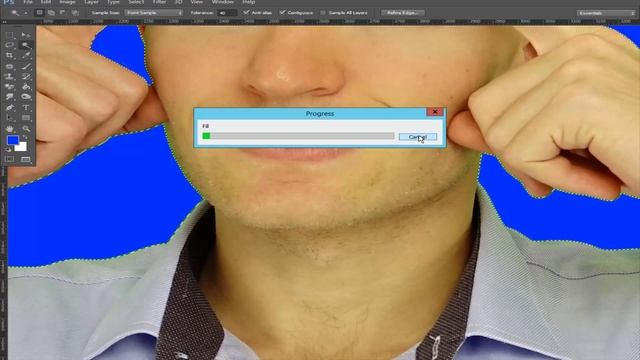Screen dimensions: 640x360
Task: Open the Window menu
Action: [222, 2]
